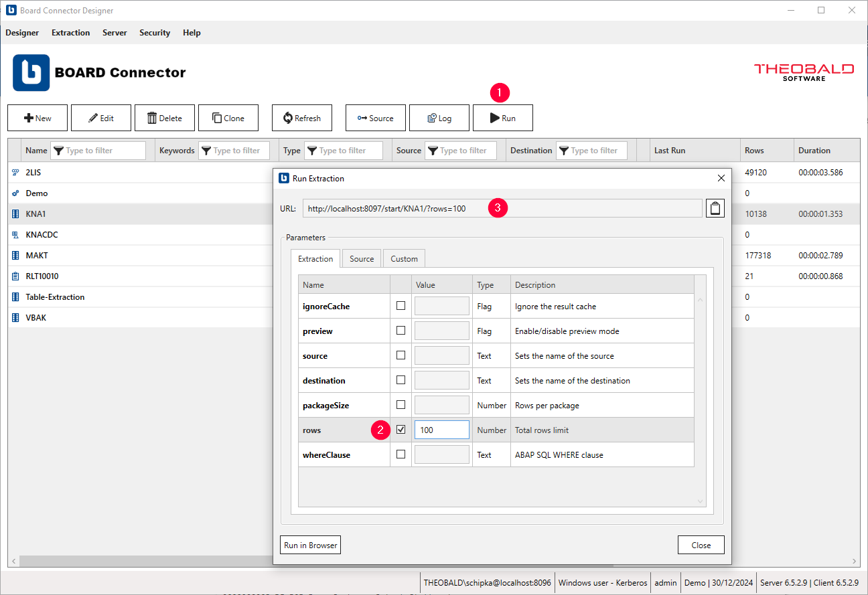This screenshot has height=595, width=868.
Task: Open the Help menu
Action: coord(192,33)
